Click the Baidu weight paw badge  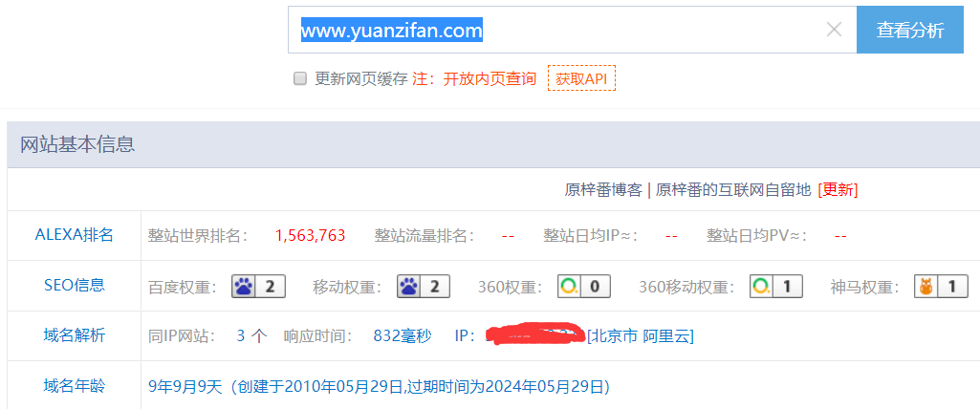tap(259, 287)
